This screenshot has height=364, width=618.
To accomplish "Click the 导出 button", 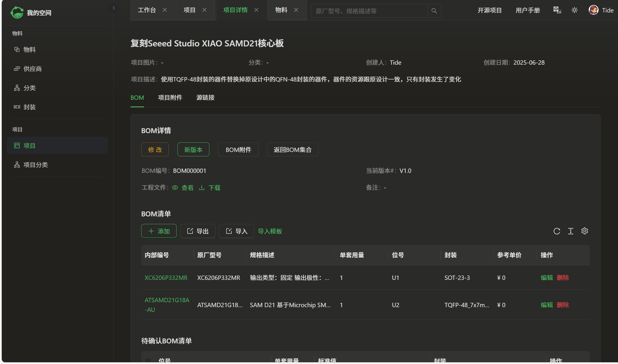I will (x=198, y=231).
